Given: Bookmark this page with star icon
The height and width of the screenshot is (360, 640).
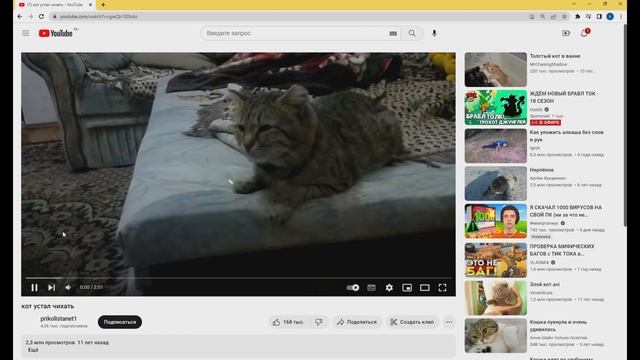Looking at the screenshot, I should (564, 17).
